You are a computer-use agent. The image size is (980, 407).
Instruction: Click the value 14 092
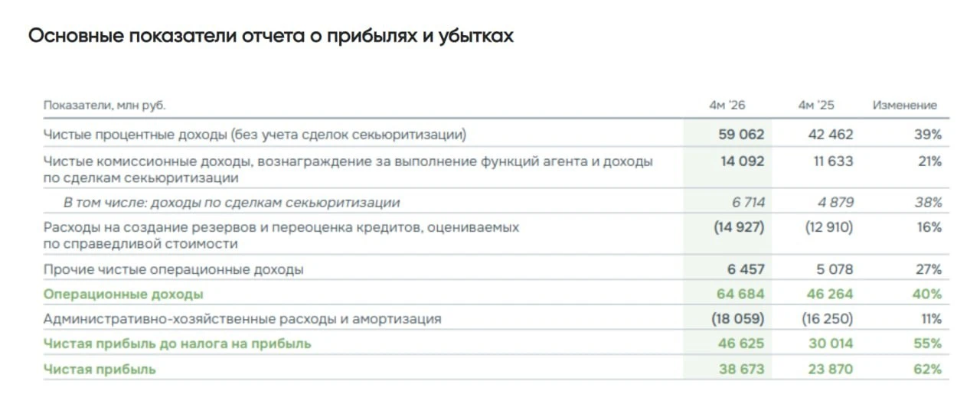point(741,161)
